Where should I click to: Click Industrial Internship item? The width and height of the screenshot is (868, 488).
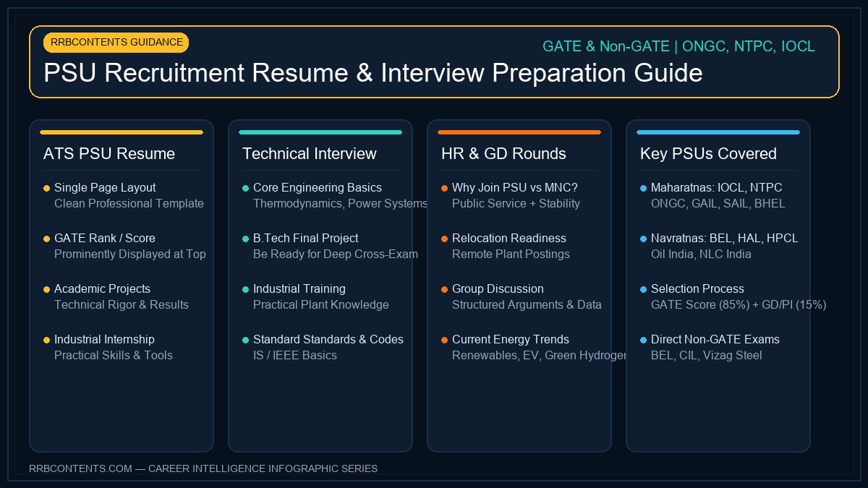click(104, 340)
